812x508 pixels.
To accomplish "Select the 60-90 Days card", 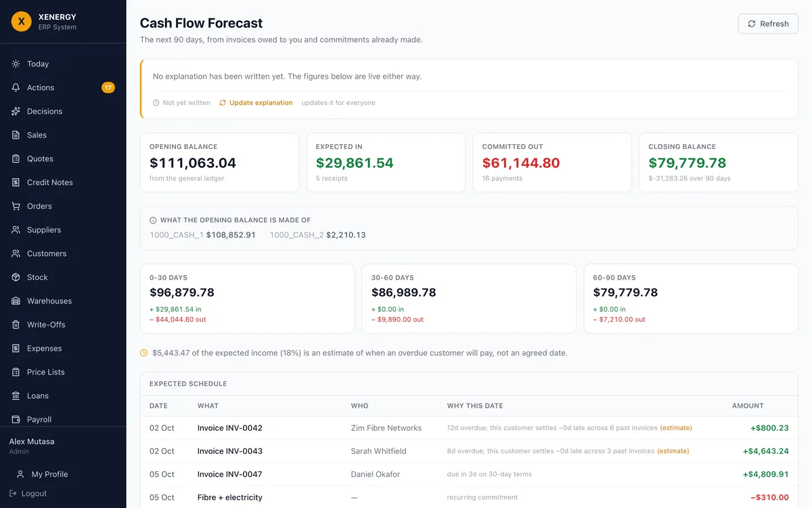I will pyautogui.click(x=691, y=299).
